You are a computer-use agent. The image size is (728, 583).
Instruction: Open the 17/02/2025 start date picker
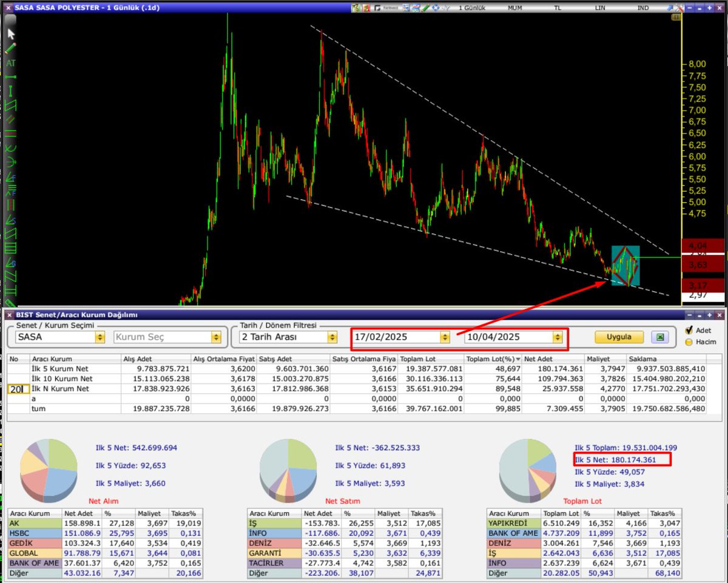445,337
